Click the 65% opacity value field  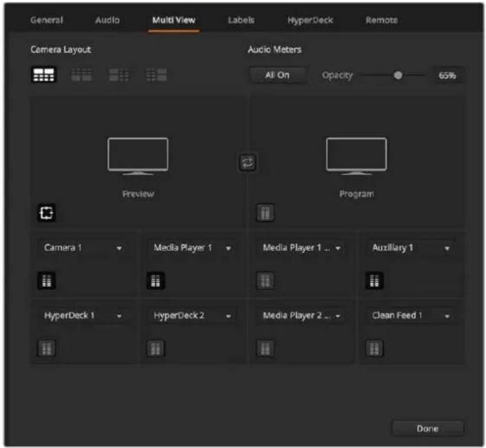point(447,75)
